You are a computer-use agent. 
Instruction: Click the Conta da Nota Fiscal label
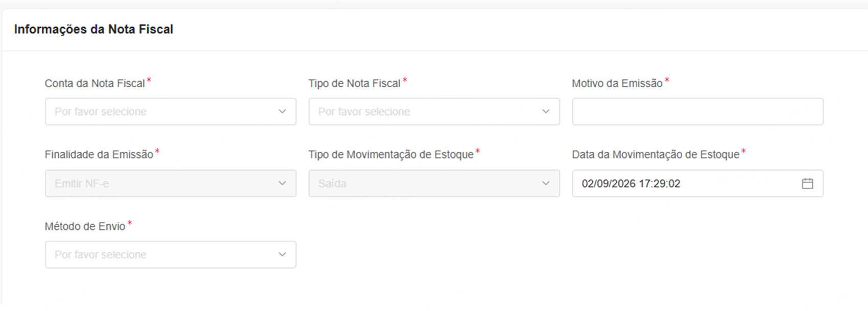(x=95, y=84)
